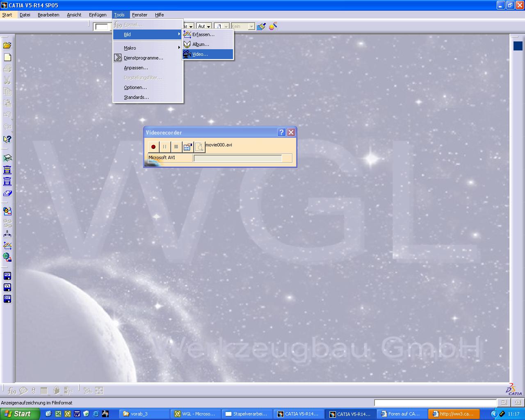Open Standards... from Tools menu
This screenshot has width=525, height=420.
coord(148,97)
